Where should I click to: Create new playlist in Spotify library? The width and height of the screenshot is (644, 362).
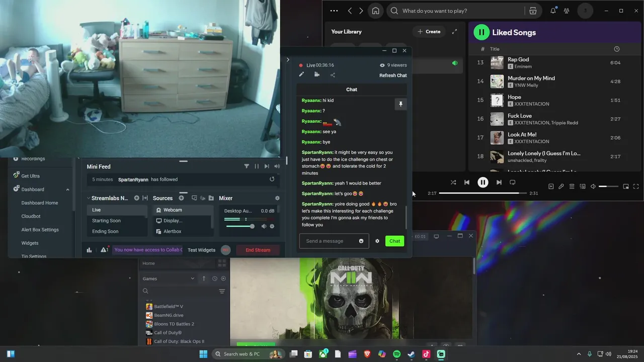[429, 32]
